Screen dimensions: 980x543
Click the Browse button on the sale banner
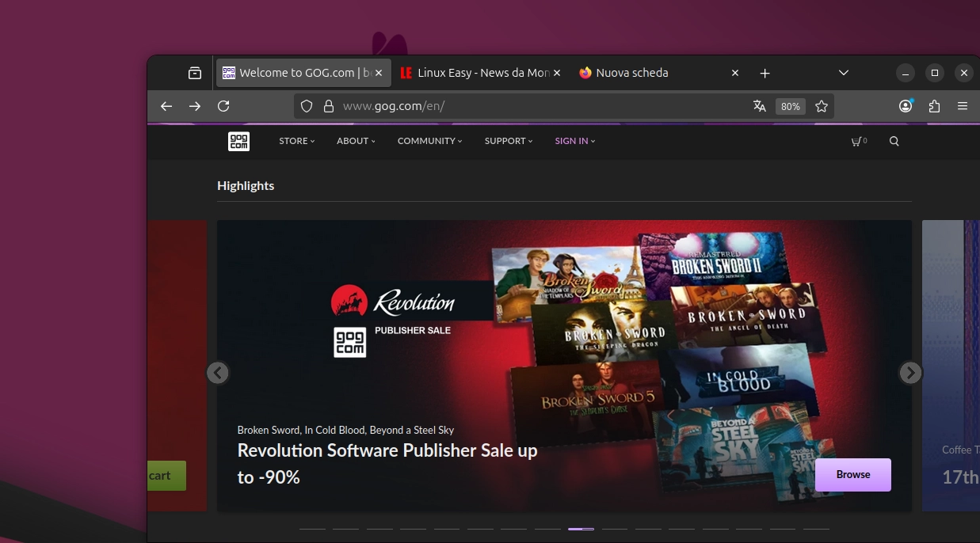point(852,474)
